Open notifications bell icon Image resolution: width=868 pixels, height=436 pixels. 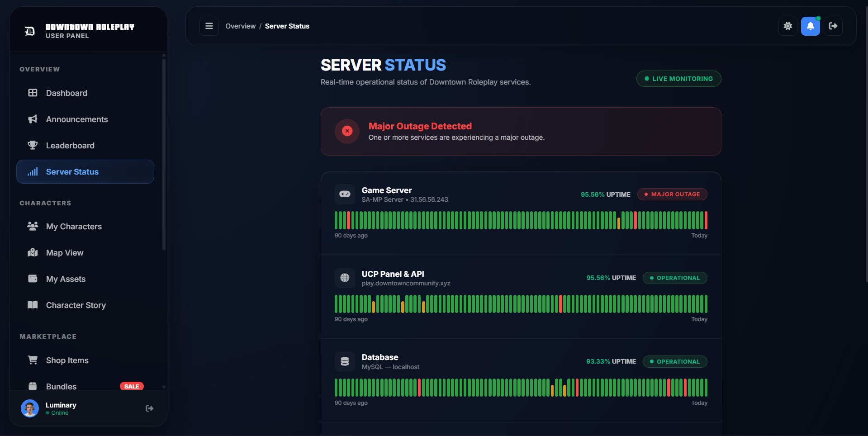pos(811,26)
